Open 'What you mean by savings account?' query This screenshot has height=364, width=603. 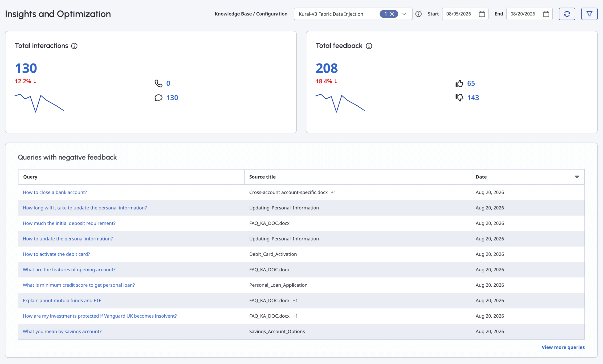point(62,332)
